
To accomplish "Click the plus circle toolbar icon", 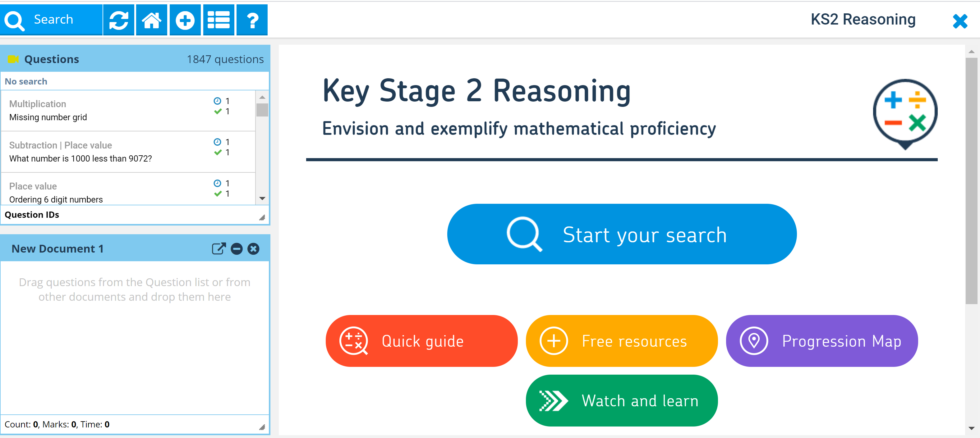I will tap(185, 20).
